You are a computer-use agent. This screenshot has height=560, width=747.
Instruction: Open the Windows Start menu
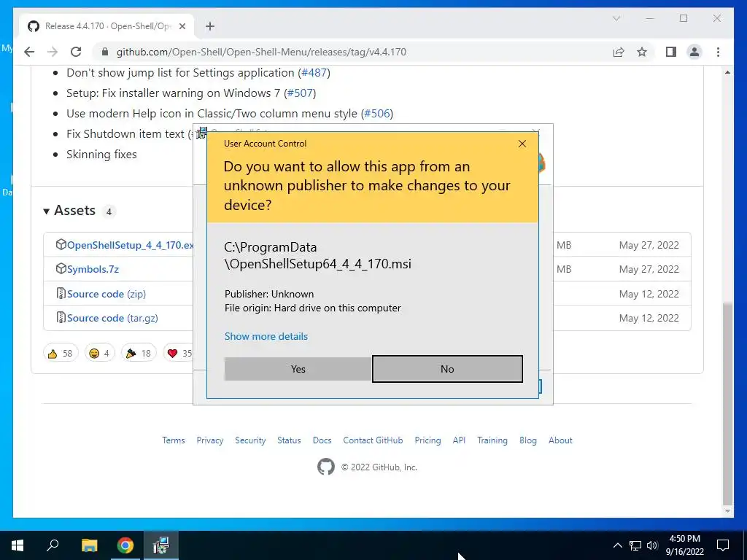point(18,545)
